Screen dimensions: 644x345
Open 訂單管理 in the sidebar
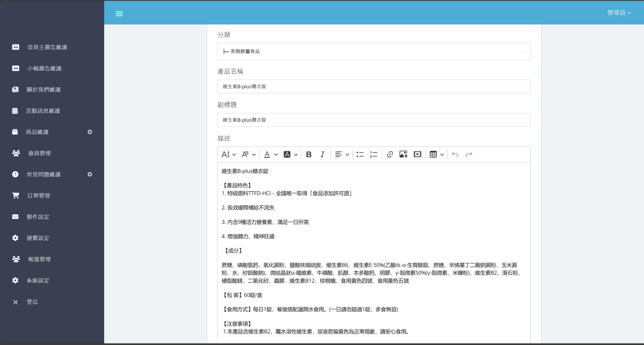click(38, 196)
